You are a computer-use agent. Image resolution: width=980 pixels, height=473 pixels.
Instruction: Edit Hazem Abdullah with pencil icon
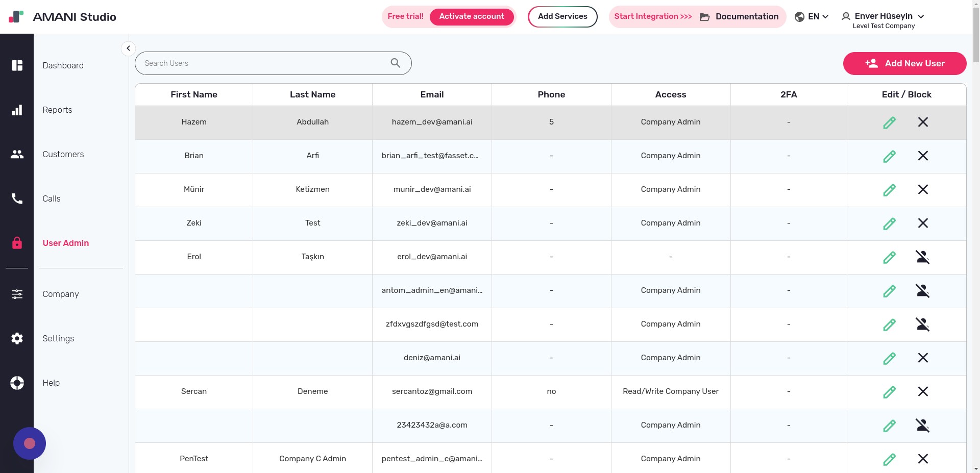click(x=889, y=122)
